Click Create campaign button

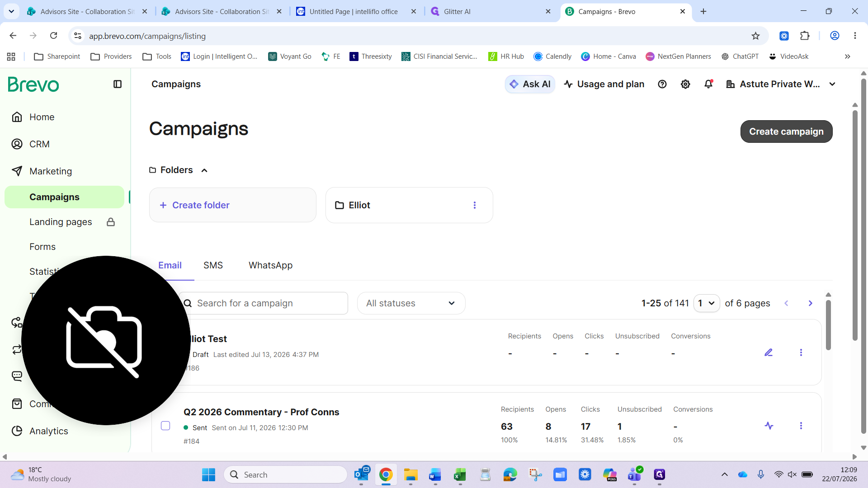tap(786, 131)
